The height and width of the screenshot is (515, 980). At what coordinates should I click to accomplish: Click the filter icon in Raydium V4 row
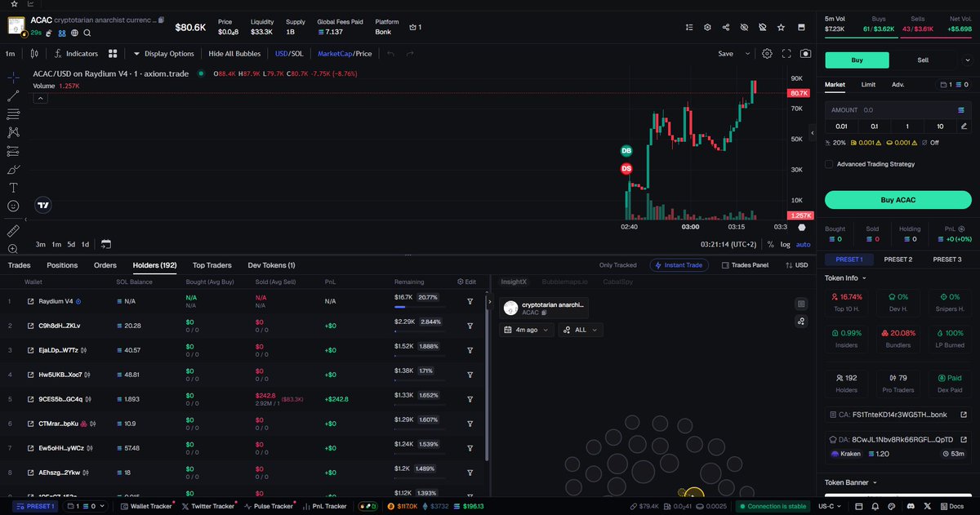tap(470, 301)
